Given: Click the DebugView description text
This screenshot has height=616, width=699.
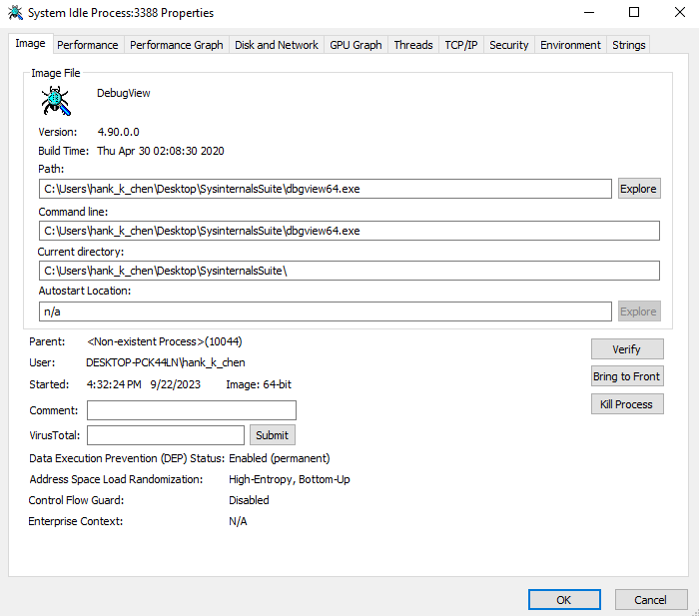Looking at the screenshot, I should 124,93.
